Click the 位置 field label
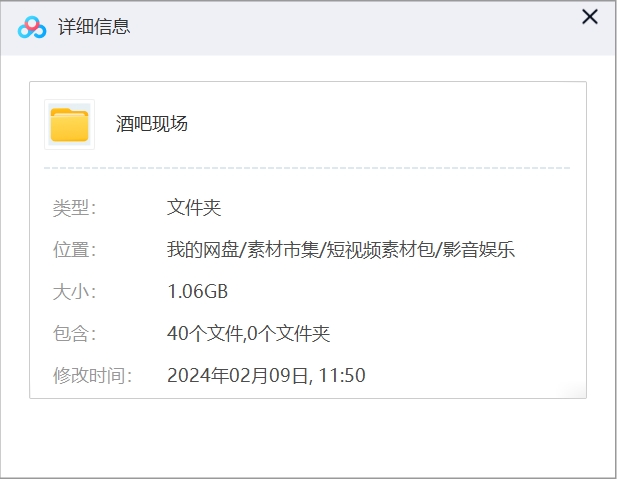The height and width of the screenshot is (481, 619). [x=74, y=250]
